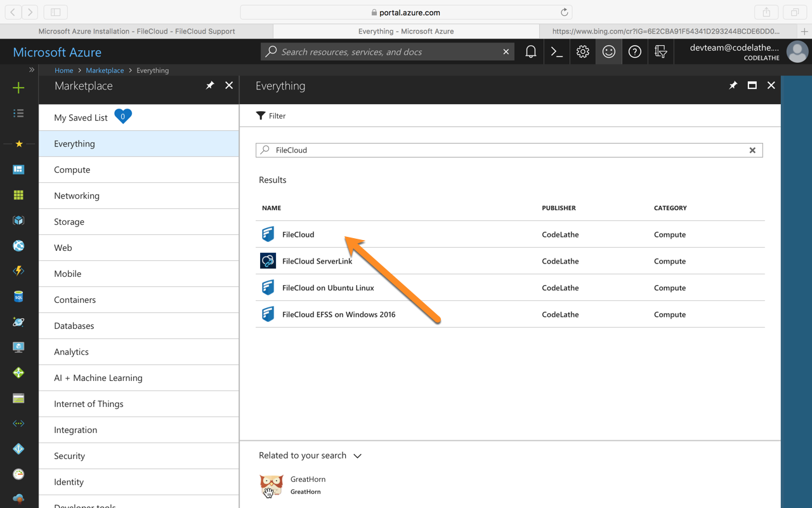The image size is (812, 508).
Task: Pin the Marketplace blade
Action: pyautogui.click(x=210, y=86)
